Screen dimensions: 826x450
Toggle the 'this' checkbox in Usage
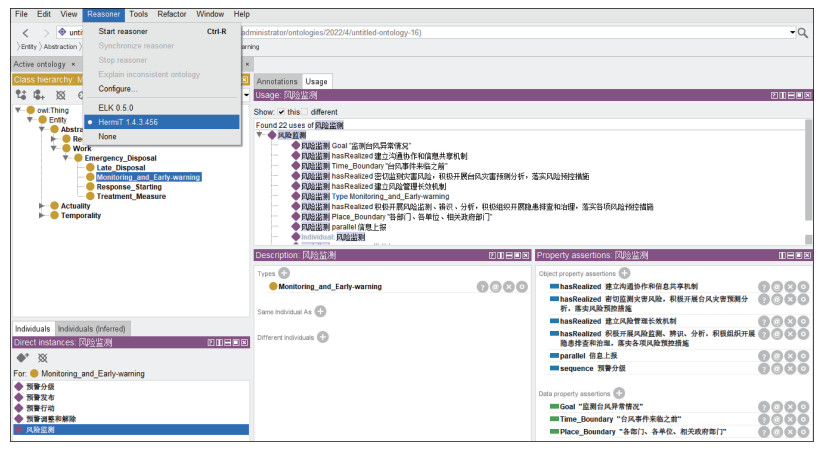[281, 112]
